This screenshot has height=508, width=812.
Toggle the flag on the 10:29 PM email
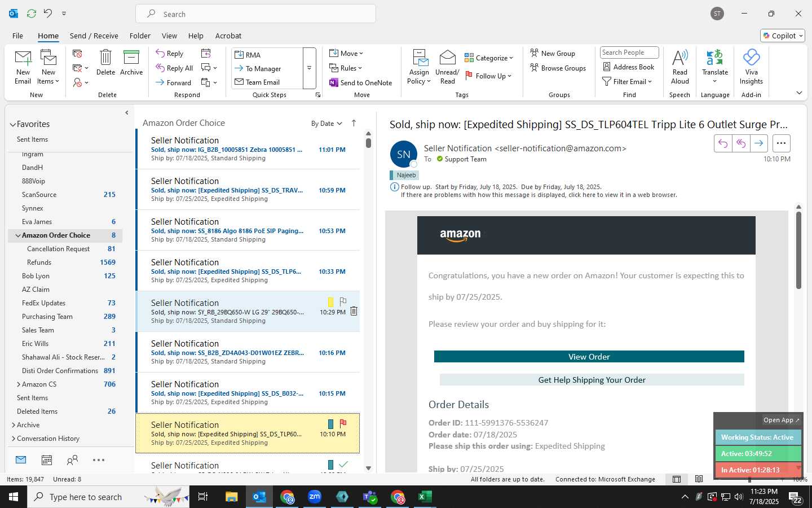coord(343,301)
